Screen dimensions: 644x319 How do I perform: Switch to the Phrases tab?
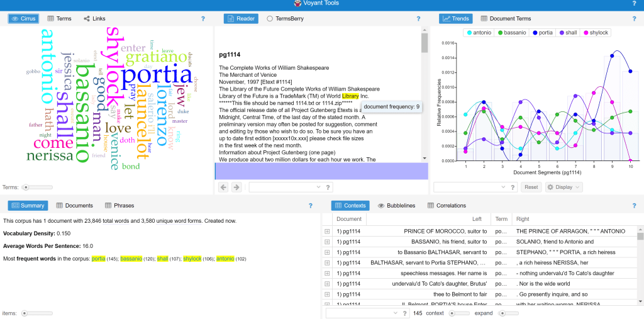pos(119,206)
